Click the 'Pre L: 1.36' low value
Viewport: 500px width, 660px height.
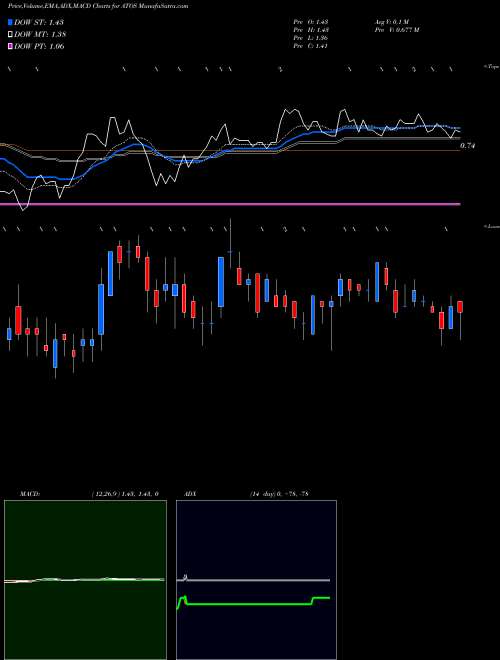[311, 38]
